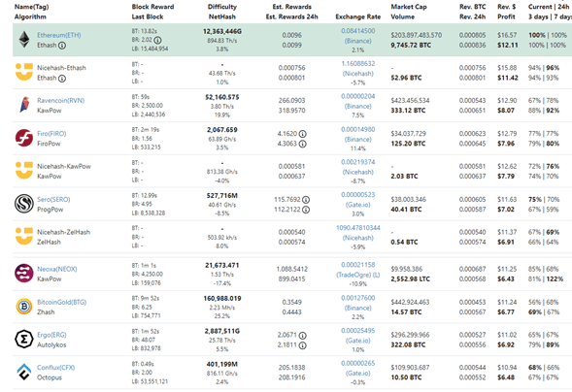Open the BitcoinGold(BTG) coin link

(x=61, y=303)
